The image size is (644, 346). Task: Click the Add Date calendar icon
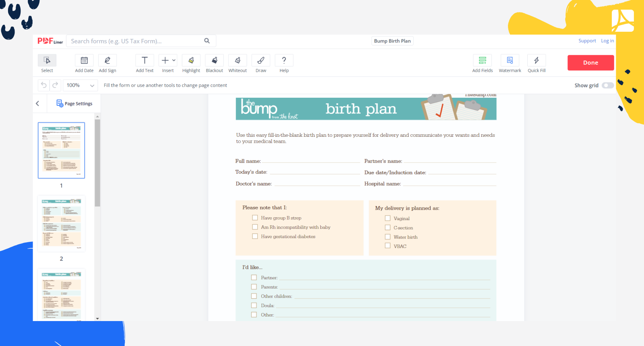[84, 61]
